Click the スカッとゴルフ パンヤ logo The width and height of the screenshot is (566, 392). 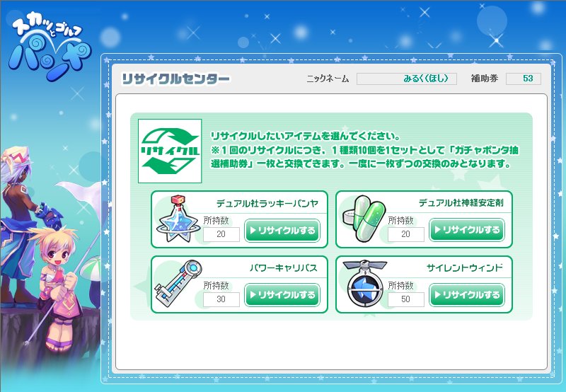click(49, 47)
